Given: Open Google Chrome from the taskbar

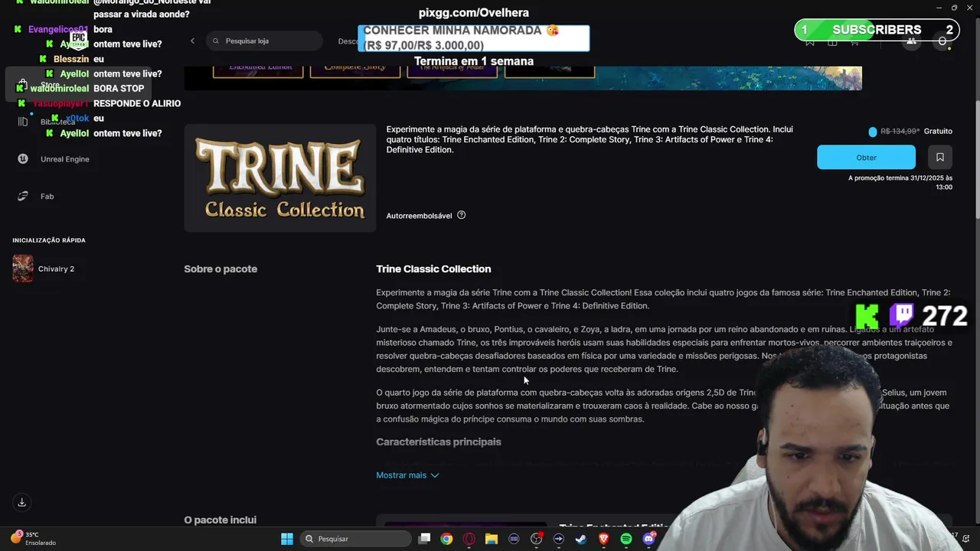Looking at the screenshot, I should [446, 539].
